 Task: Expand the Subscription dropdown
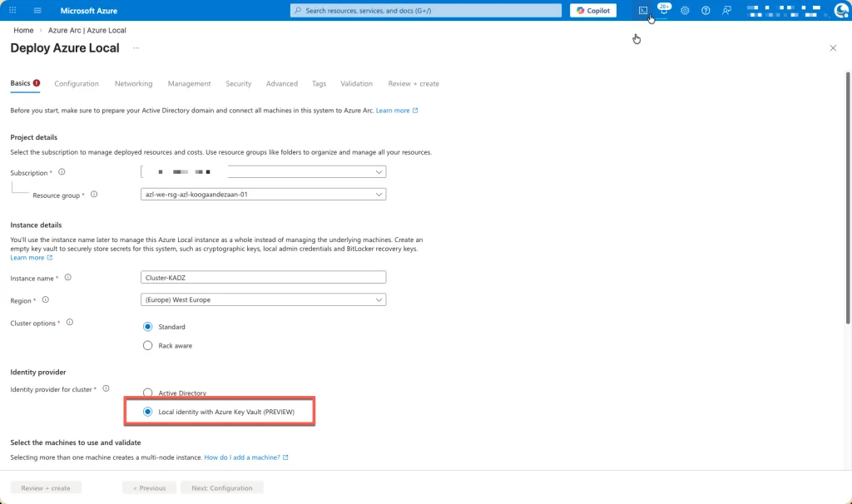coord(264,172)
